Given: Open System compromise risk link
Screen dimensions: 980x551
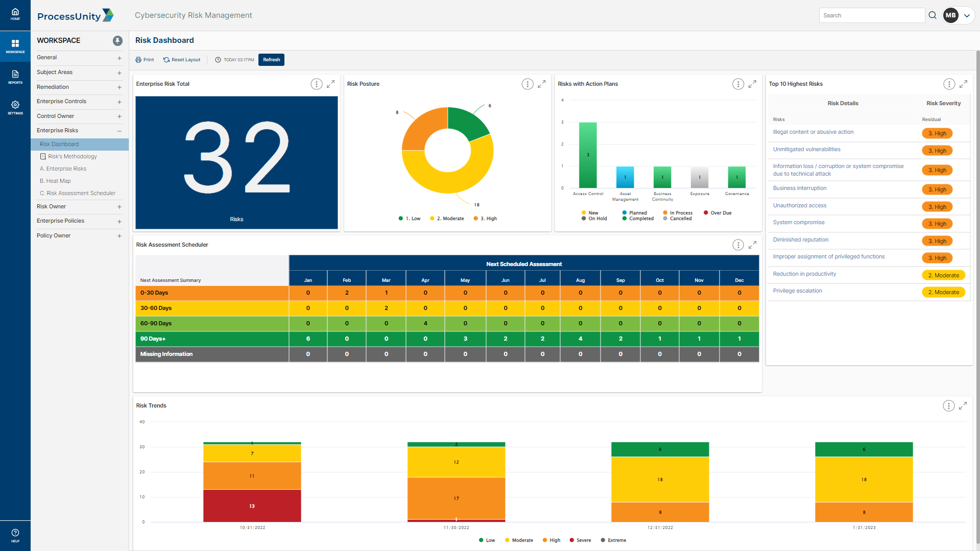Looking at the screenshot, I should 798,223.
